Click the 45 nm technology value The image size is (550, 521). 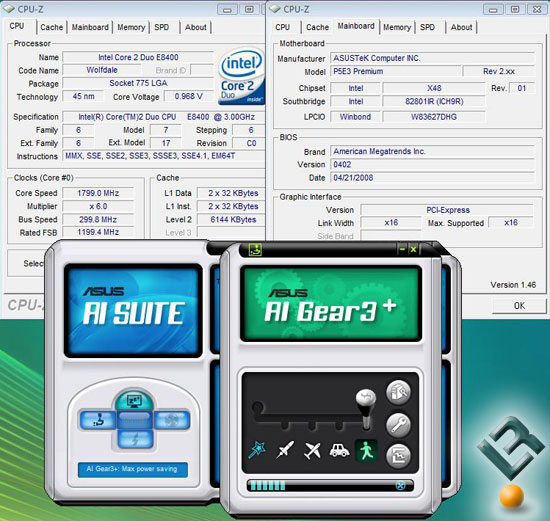(x=83, y=96)
